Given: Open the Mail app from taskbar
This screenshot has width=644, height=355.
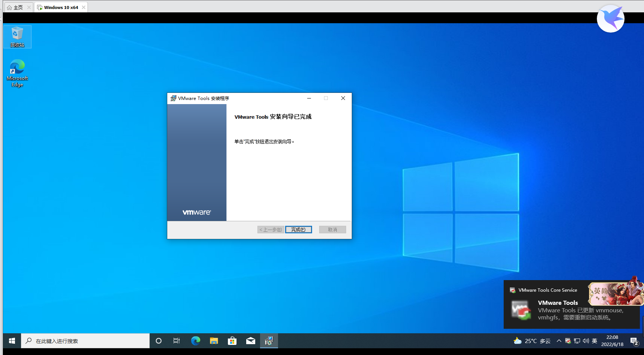Looking at the screenshot, I should 251,341.
